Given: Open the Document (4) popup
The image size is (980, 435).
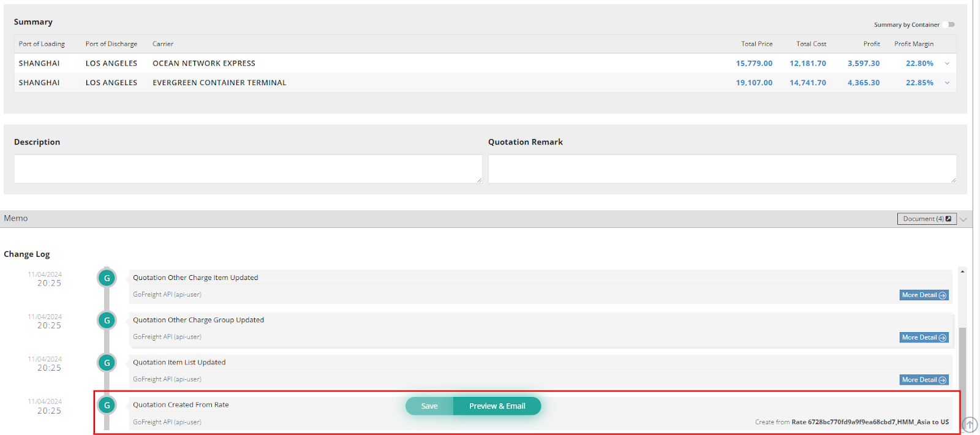Looking at the screenshot, I should pos(926,219).
